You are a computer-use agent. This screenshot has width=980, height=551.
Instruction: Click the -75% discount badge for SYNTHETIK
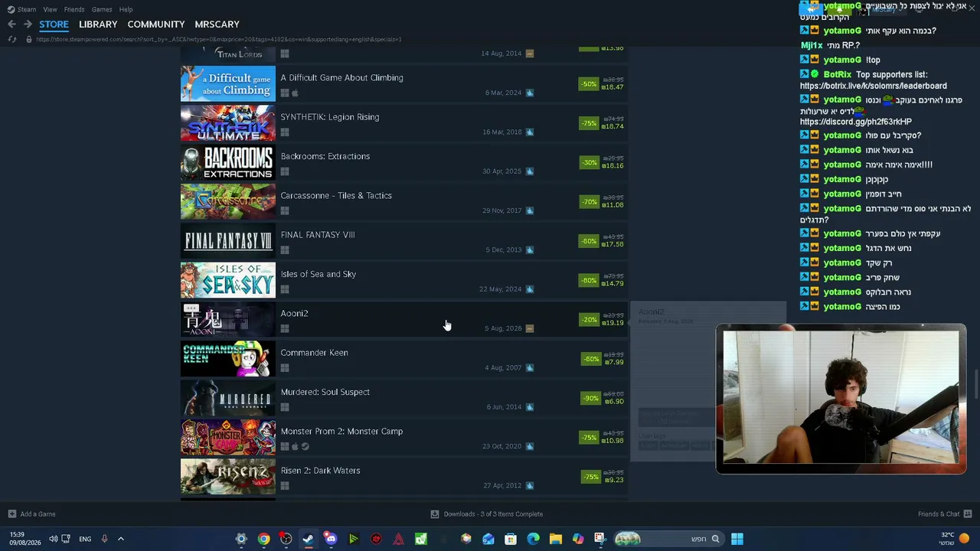[589, 123]
